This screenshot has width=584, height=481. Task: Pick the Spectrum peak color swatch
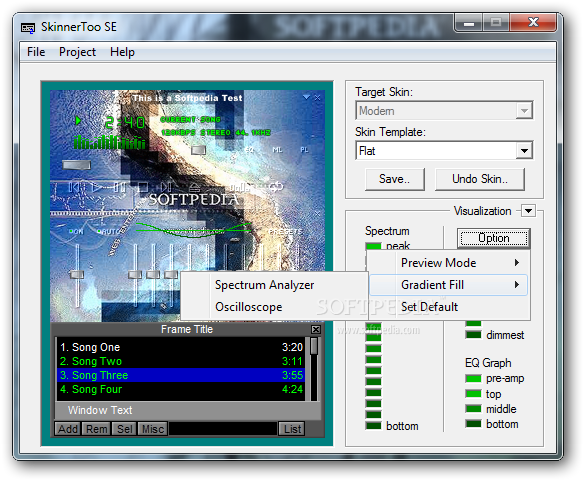[x=374, y=246]
